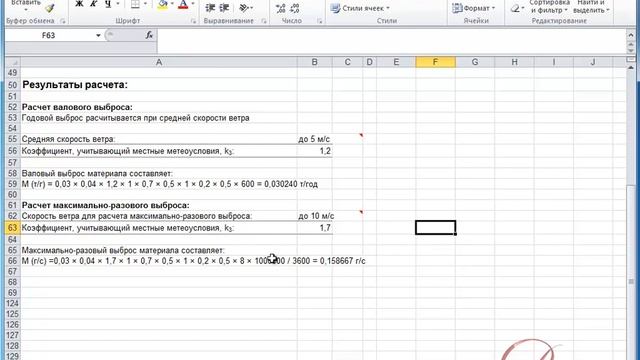Click the coefficient value 1,2 cell

coord(325,151)
